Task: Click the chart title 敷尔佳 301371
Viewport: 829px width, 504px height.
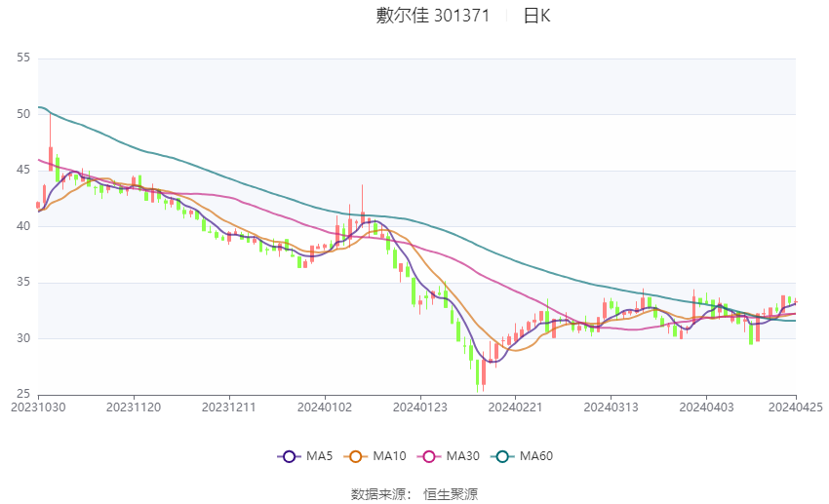Action: coord(433,16)
